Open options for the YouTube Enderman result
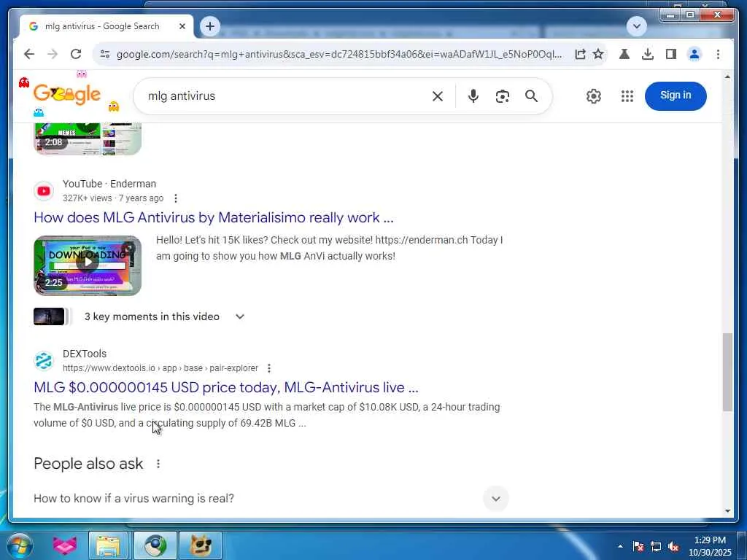The width and height of the screenshot is (747, 560). pos(176,198)
